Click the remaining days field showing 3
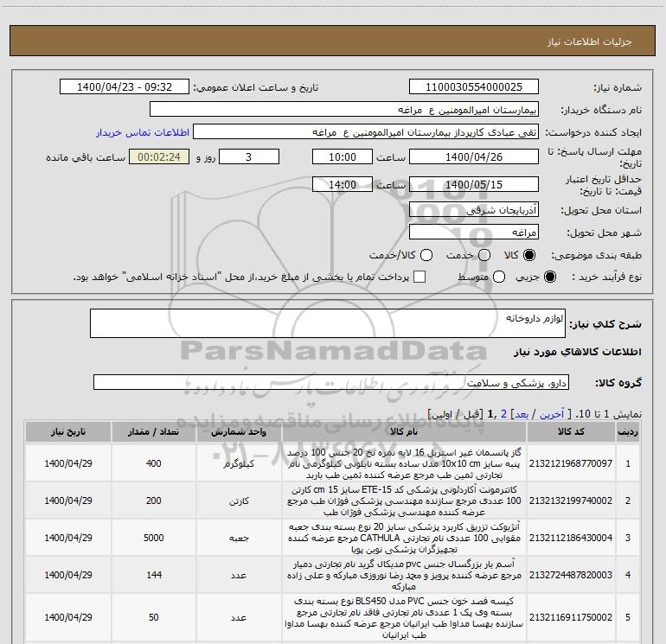Screen dimensions: 666x644 coord(249,156)
